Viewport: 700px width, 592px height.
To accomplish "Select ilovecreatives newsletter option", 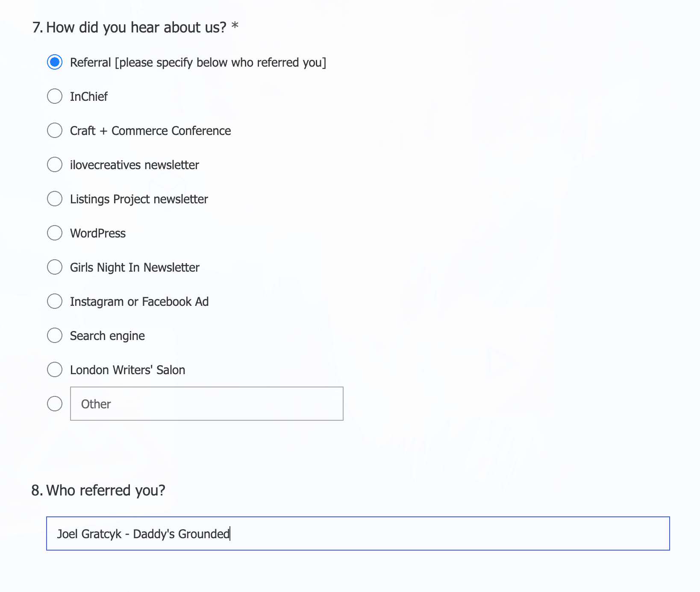I will tap(55, 165).
